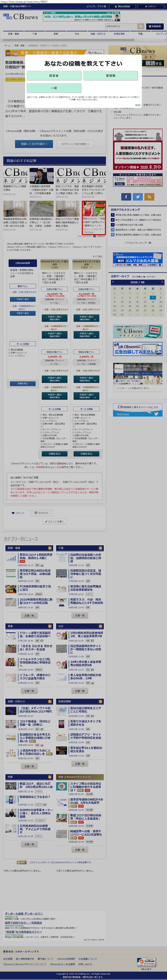
Task: Click コメントを書く button
Action: (54, 522)
